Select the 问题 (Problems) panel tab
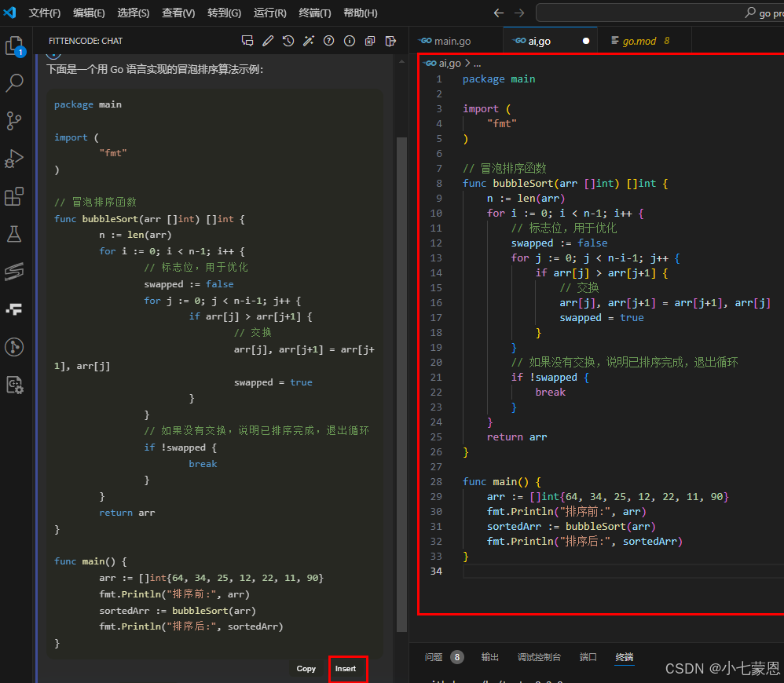784x683 pixels. [434, 657]
